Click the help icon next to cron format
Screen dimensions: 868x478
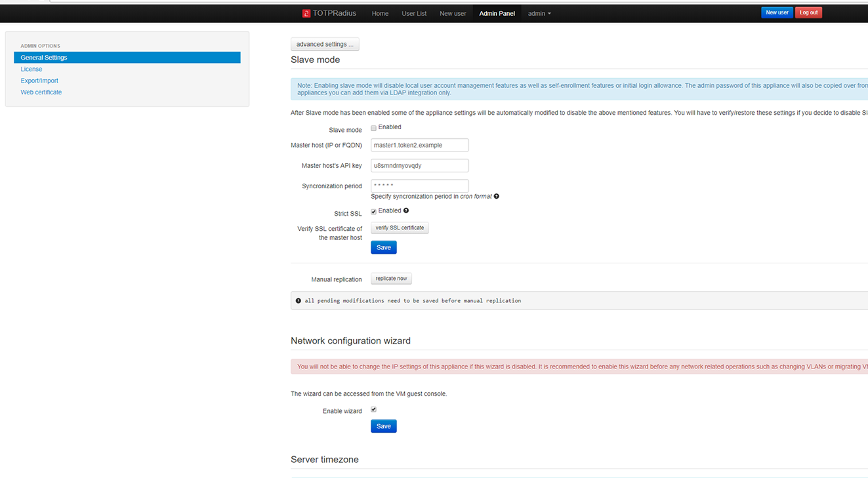[497, 196]
